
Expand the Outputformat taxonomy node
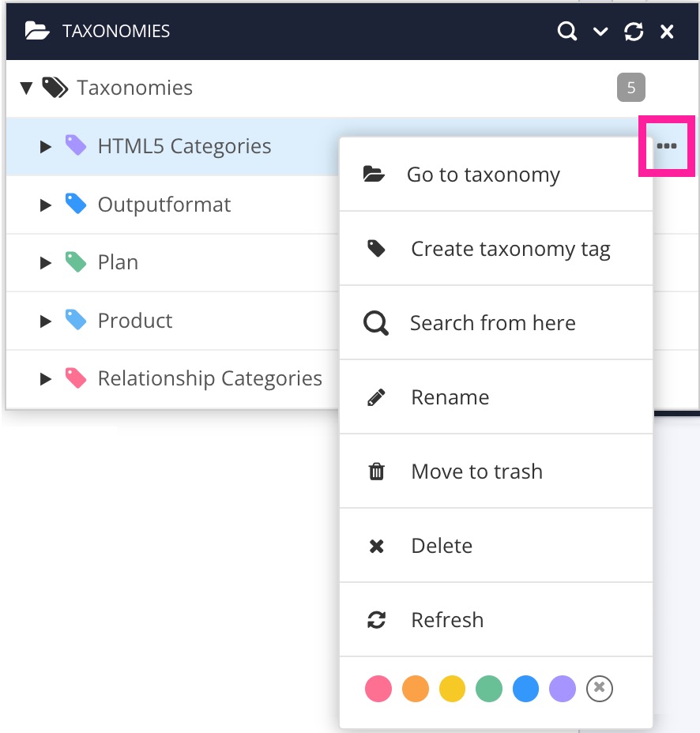45,204
